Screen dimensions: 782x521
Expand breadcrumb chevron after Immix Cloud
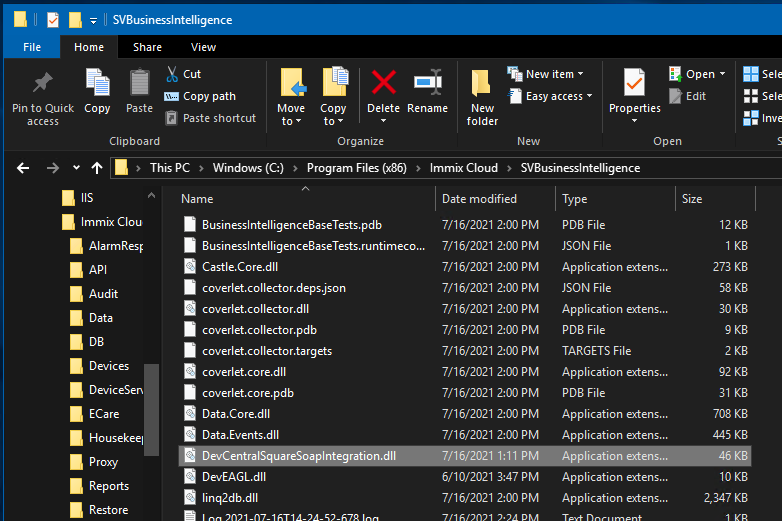[509, 169]
